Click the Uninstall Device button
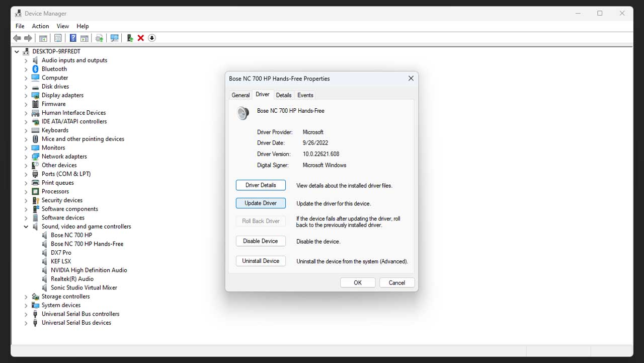 tap(261, 261)
